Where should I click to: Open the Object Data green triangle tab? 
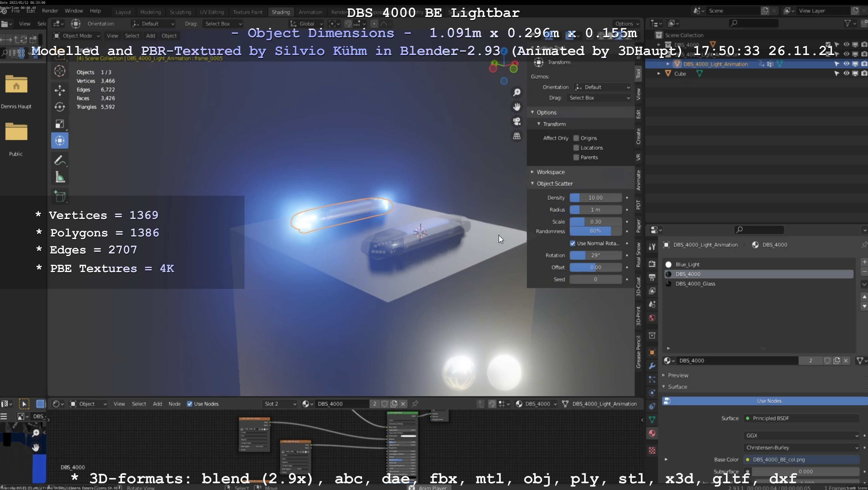(x=652, y=420)
